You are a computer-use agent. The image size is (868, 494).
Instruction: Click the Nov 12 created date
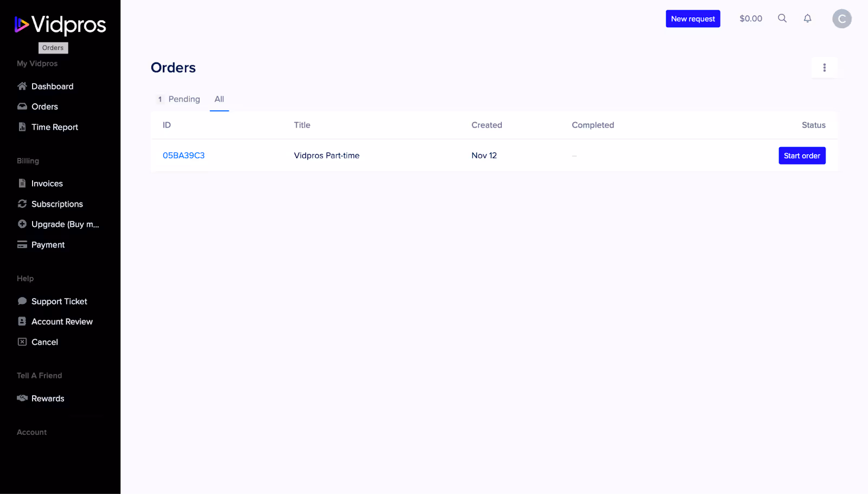click(484, 155)
